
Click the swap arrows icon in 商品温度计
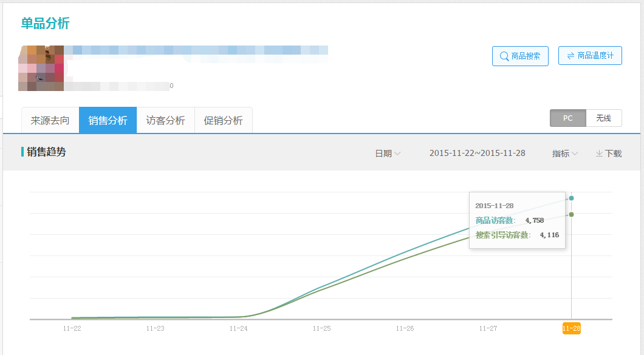pyautogui.click(x=570, y=56)
